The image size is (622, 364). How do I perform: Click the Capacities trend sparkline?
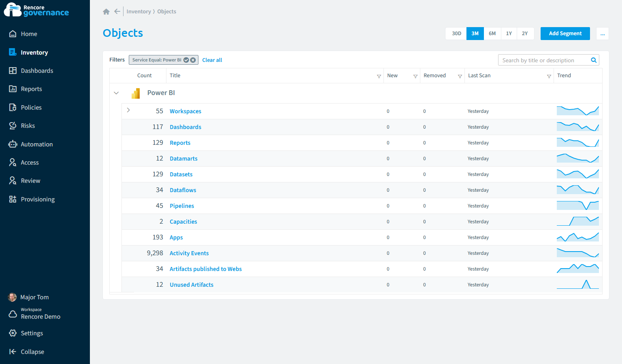(578, 221)
